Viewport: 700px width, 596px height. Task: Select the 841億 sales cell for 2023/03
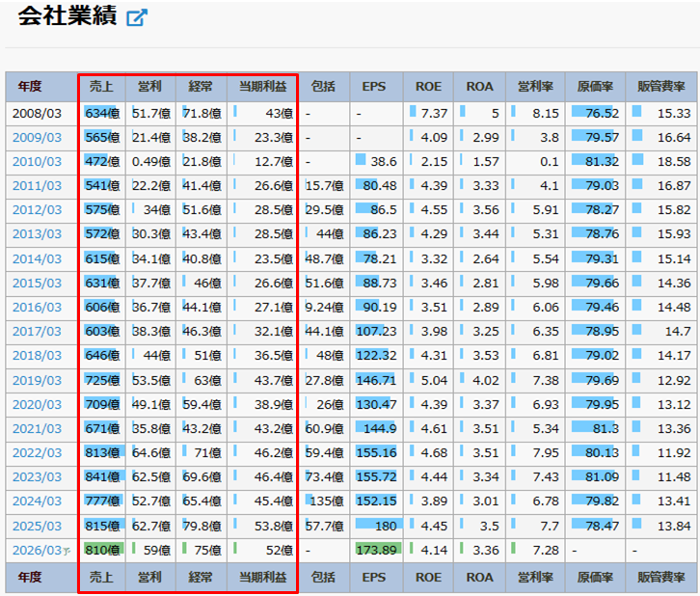101,477
